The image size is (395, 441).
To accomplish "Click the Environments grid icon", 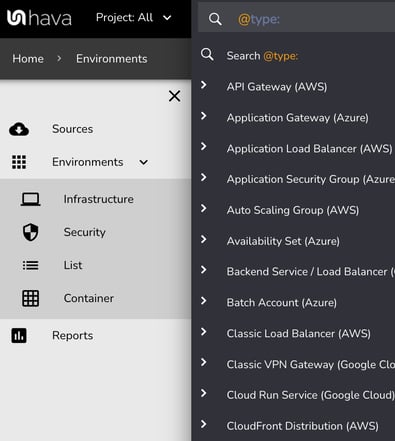I will (19, 162).
